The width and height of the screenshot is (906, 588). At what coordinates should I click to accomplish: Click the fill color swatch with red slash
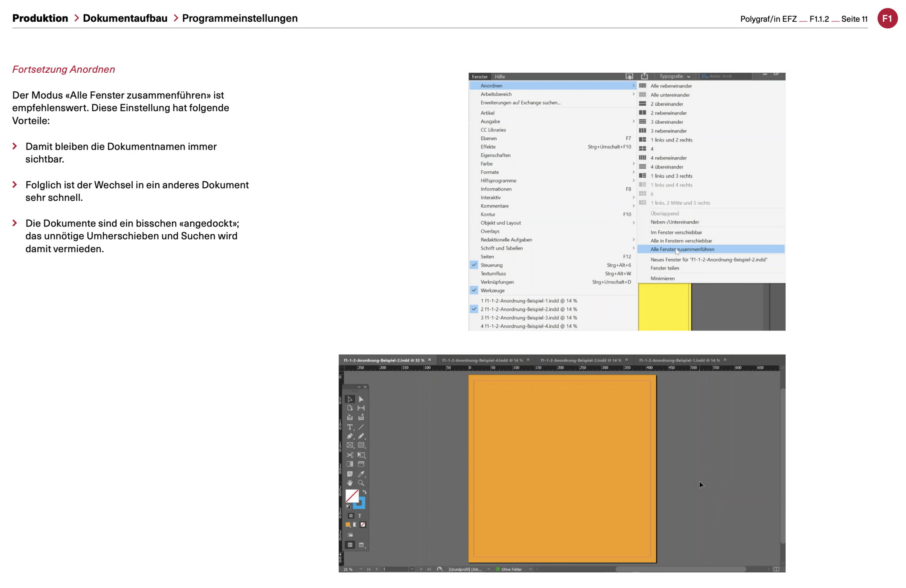351,495
